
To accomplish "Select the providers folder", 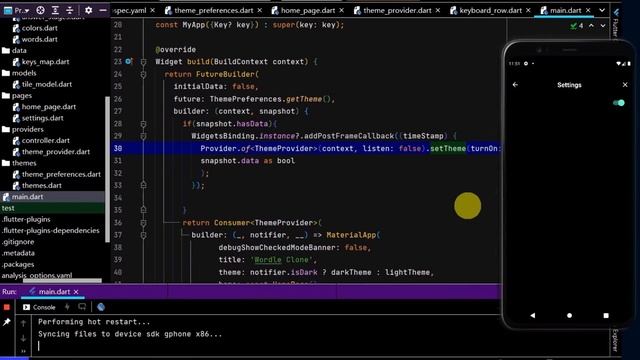I will pyautogui.click(x=22, y=129).
